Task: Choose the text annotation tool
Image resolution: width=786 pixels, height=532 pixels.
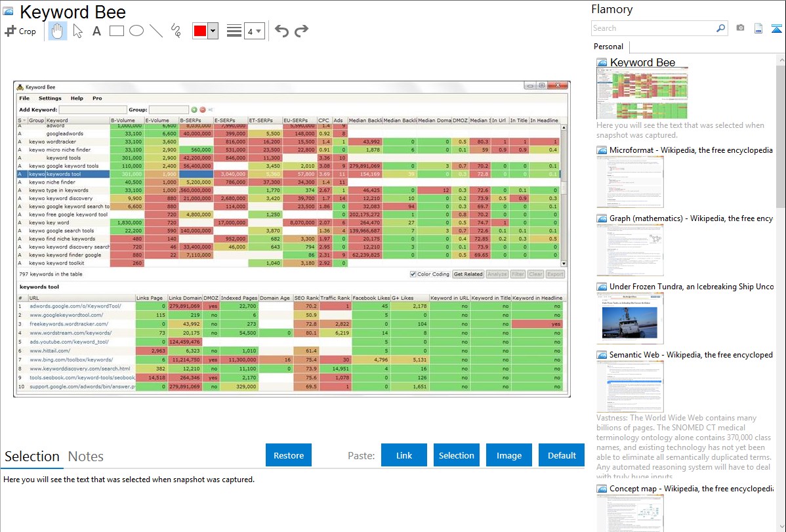Action: coord(96,31)
